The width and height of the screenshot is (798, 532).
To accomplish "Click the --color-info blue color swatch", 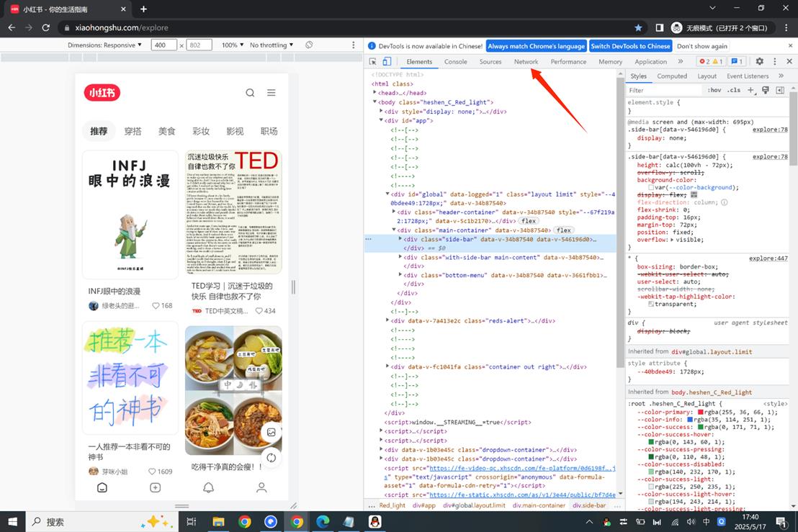I will [690, 420].
